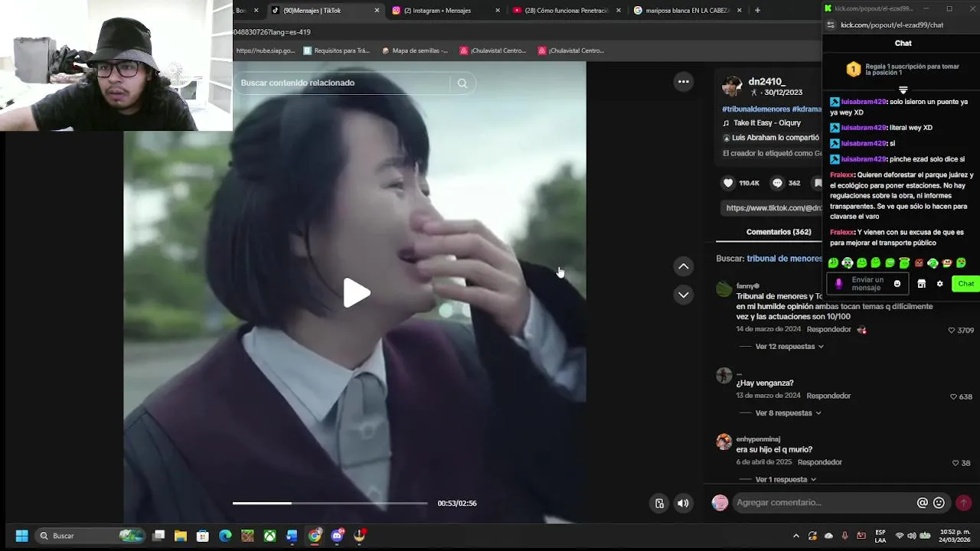Click luisabram429 in 'literal wey XD' message
The height and width of the screenshot is (551, 980).
pyautogui.click(x=864, y=128)
